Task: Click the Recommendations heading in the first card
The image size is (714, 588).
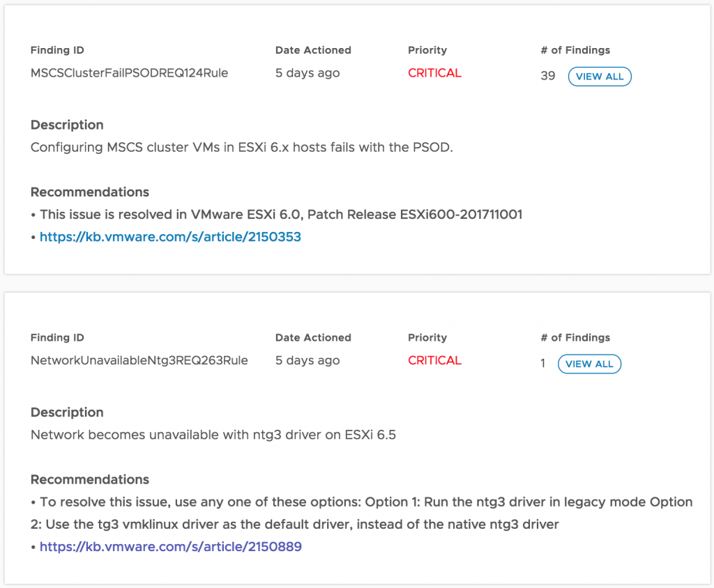Action: [90, 192]
